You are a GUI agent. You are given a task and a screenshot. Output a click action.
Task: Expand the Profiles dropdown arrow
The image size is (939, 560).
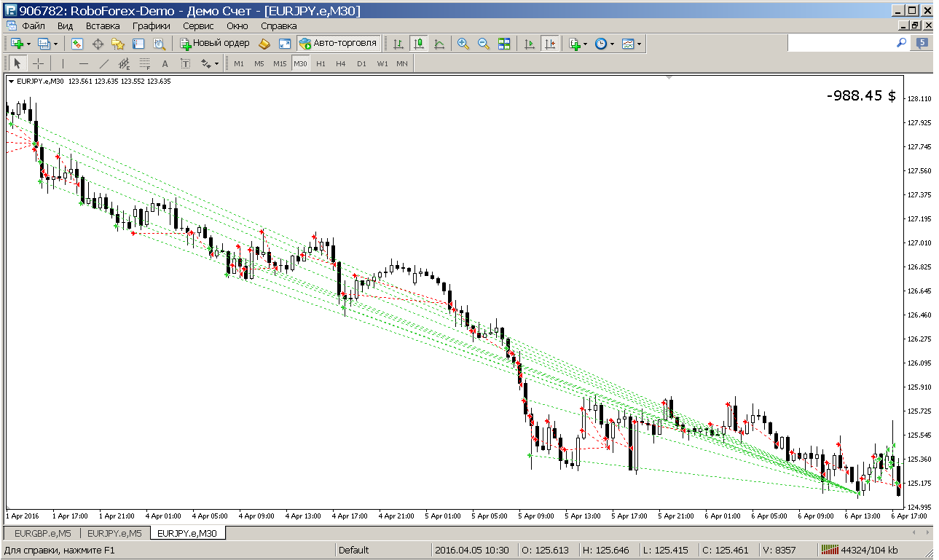pyautogui.click(x=55, y=44)
